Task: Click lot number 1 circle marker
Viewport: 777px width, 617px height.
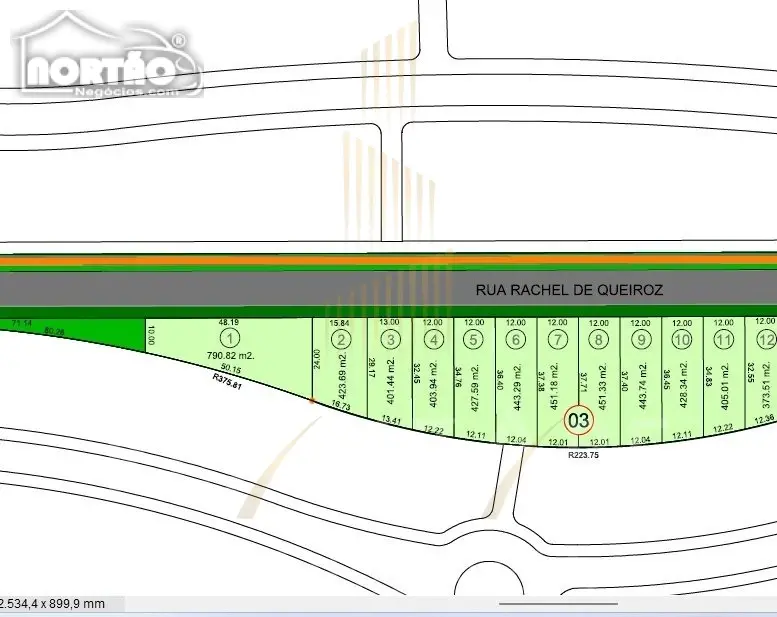Action: [229, 339]
